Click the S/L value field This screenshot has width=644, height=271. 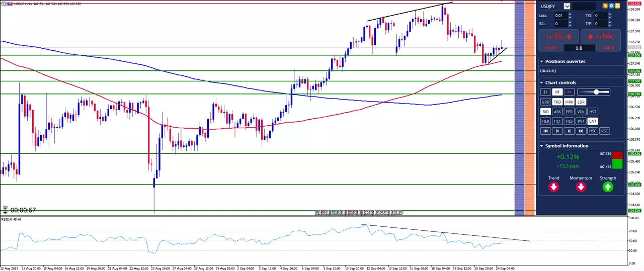(560, 24)
